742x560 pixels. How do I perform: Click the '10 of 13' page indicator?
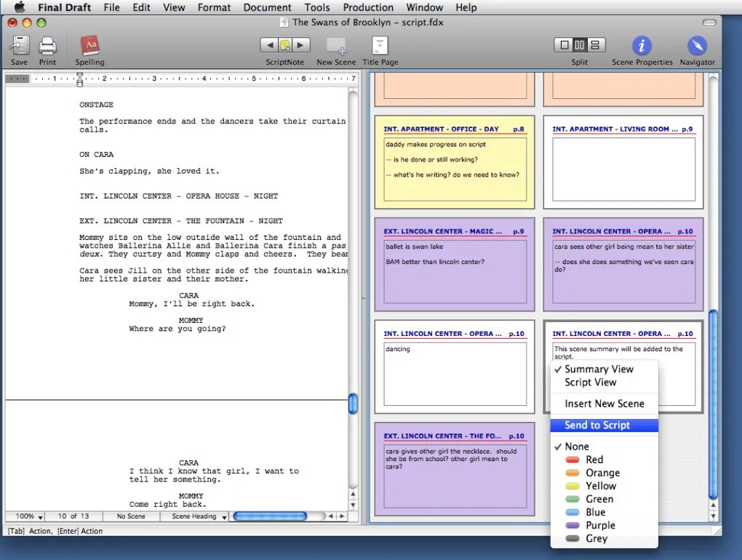click(x=73, y=516)
